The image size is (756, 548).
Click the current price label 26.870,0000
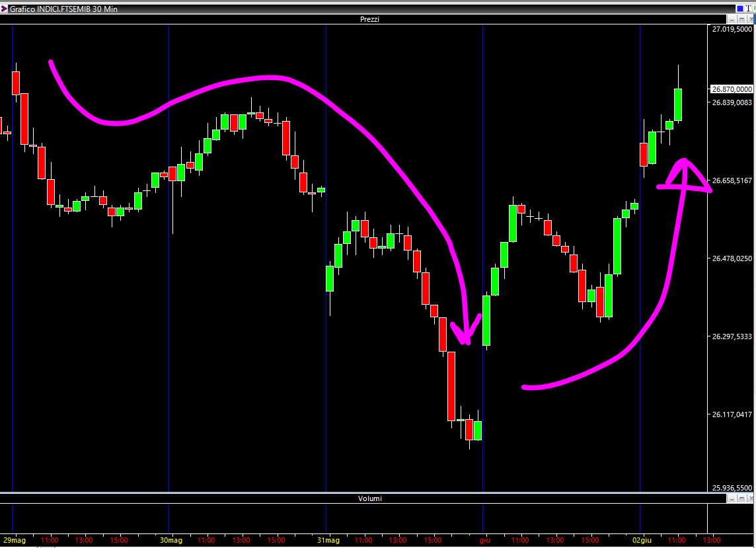point(732,89)
